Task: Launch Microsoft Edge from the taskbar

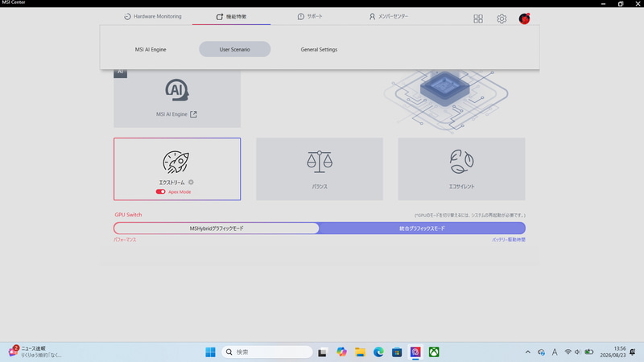Action: [378, 352]
